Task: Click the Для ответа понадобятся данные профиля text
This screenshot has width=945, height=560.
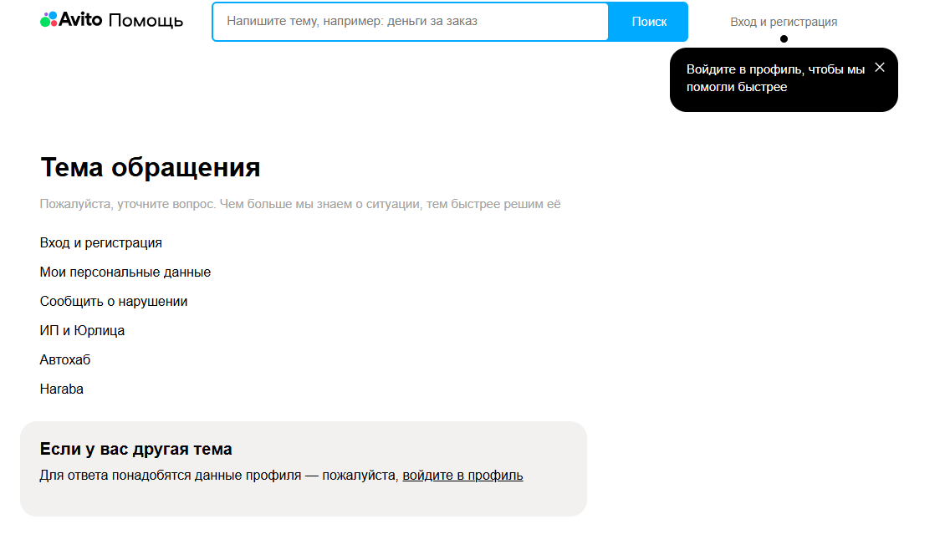Action: [219, 476]
